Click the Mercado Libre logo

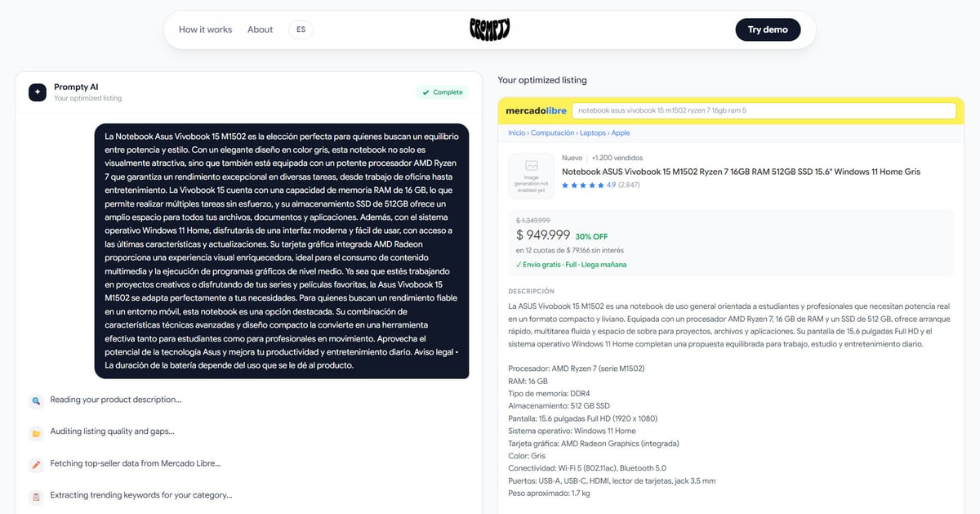click(536, 110)
